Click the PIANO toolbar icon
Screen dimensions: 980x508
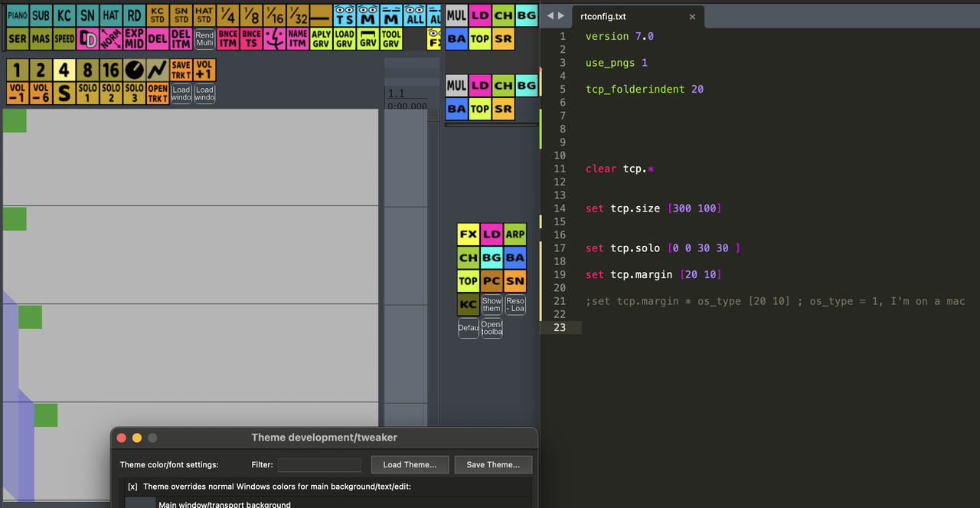click(x=18, y=15)
